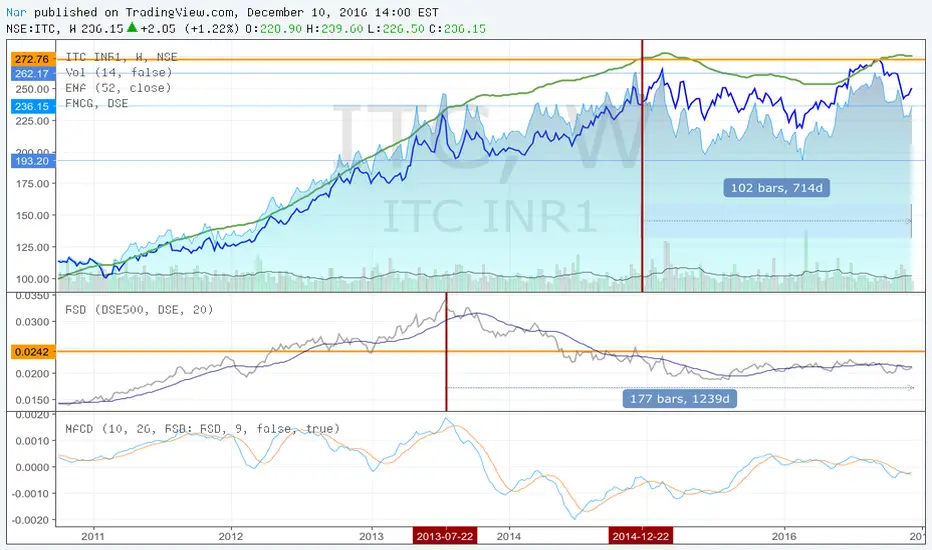Click the 0.0150 RSD axis label
This screenshot has height=550, width=932.
pos(33,400)
